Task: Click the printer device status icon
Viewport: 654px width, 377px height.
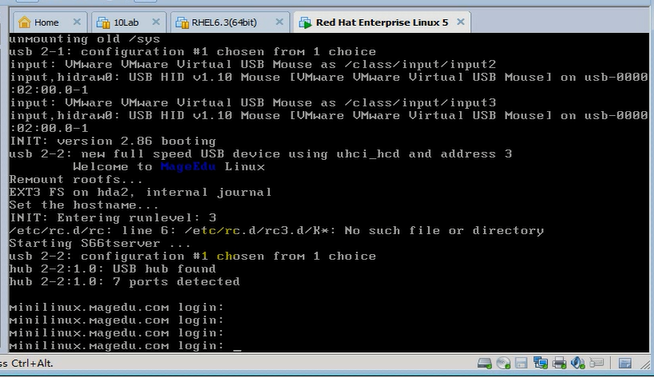Action: (x=559, y=363)
